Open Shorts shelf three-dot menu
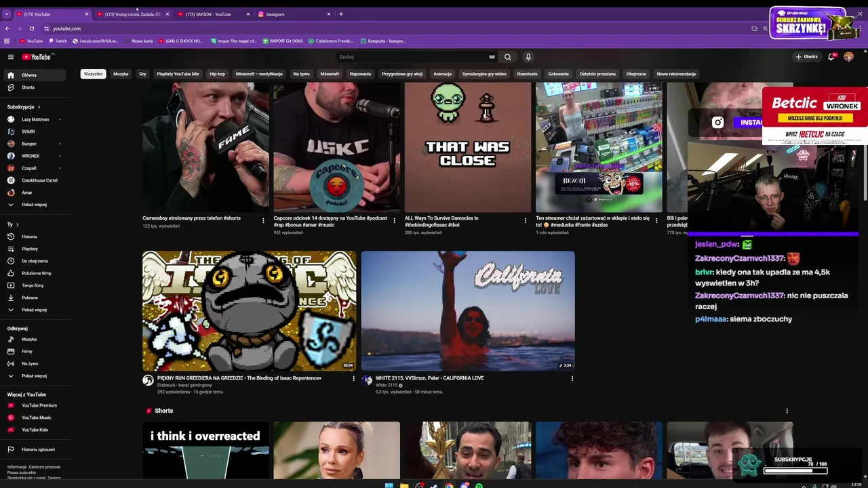The height and width of the screenshot is (488, 868). click(787, 411)
